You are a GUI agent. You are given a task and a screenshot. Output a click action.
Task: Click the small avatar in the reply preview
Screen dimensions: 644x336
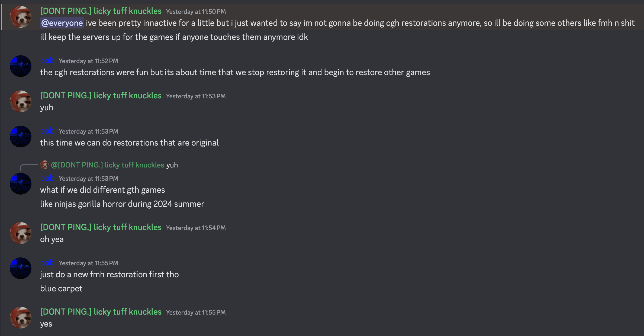coord(44,165)
